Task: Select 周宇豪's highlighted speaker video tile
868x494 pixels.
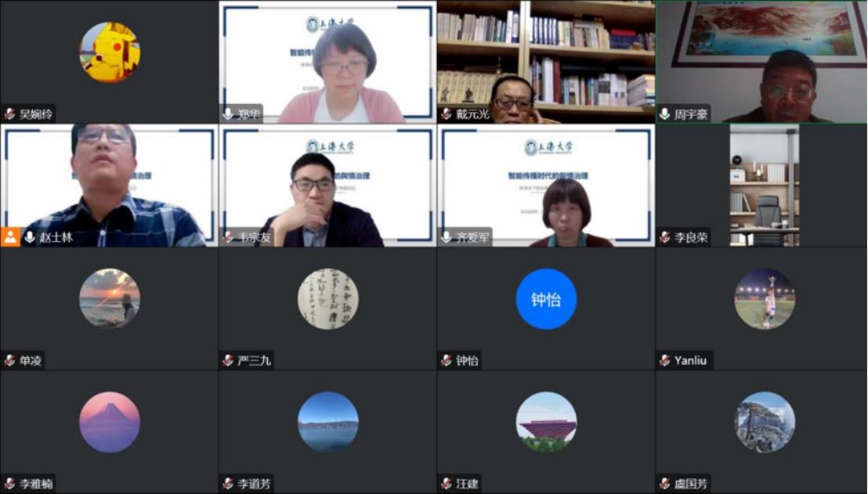Action: click(761, 62)
